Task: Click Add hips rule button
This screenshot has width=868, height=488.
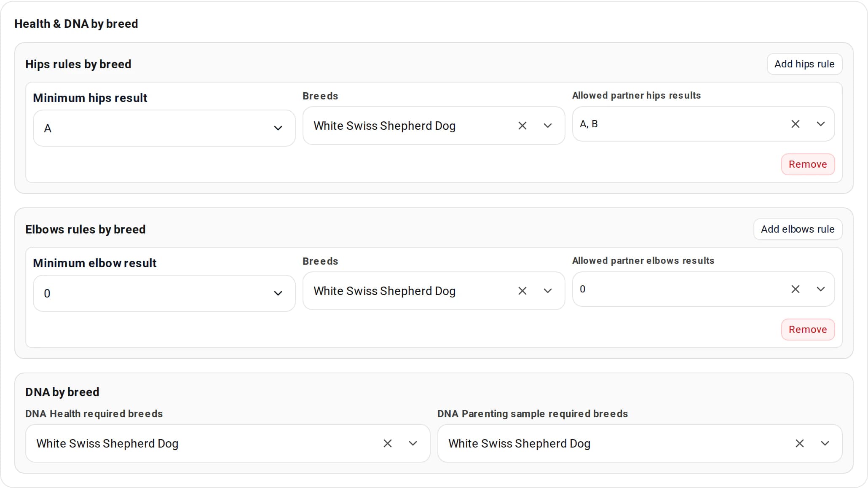Action: pos(804,64)
